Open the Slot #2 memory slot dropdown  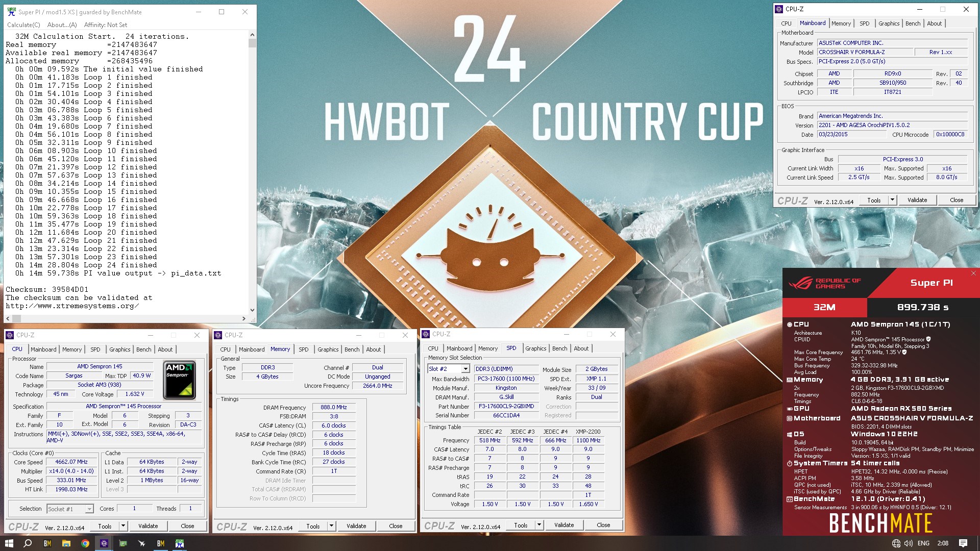[465, 369]
